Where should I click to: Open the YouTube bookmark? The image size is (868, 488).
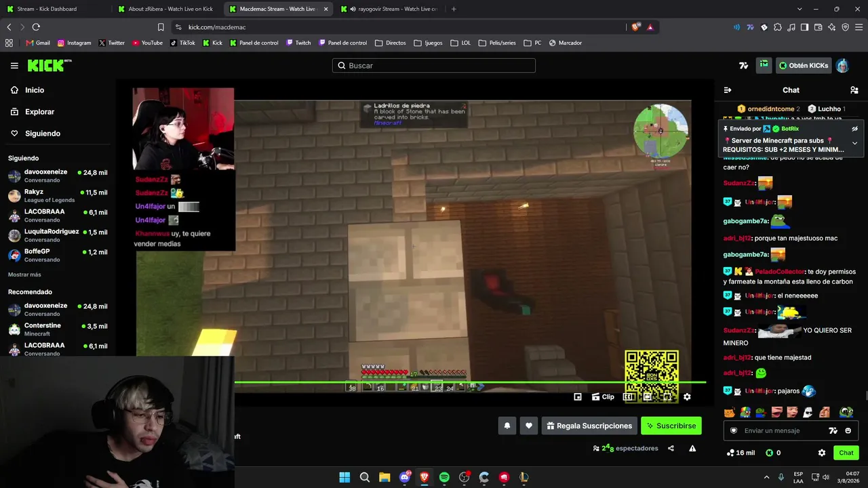point(147,43)
